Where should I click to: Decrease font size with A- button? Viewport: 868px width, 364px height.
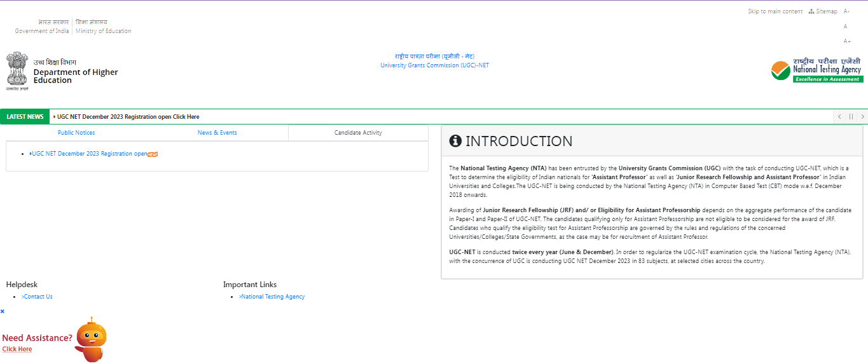(846, 11)
